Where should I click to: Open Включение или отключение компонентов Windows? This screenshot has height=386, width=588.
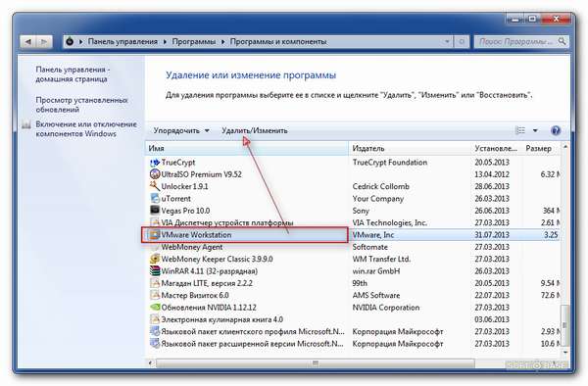point(86,129)
